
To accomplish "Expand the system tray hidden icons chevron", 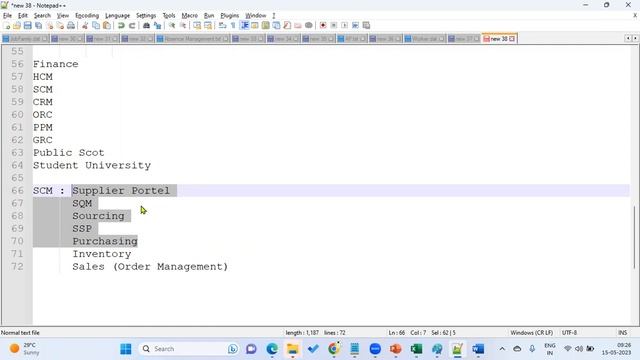I will coord(502,349).
